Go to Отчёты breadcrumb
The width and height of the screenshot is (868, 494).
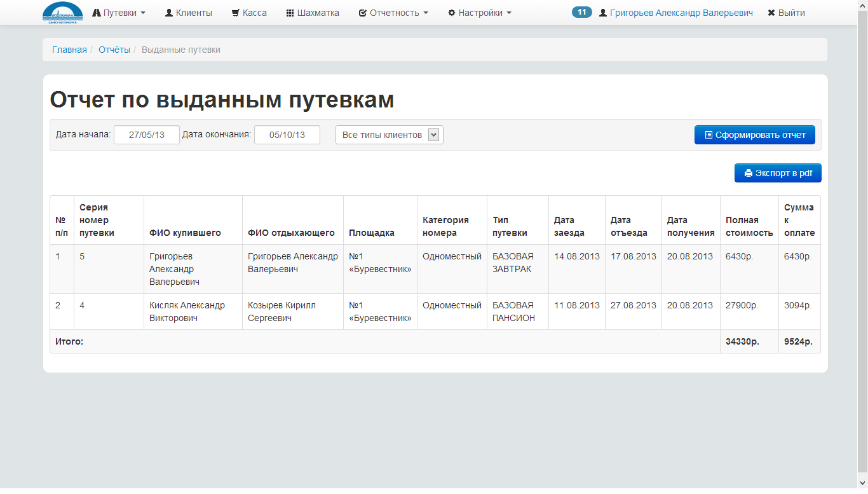click(x=114, y=50)
